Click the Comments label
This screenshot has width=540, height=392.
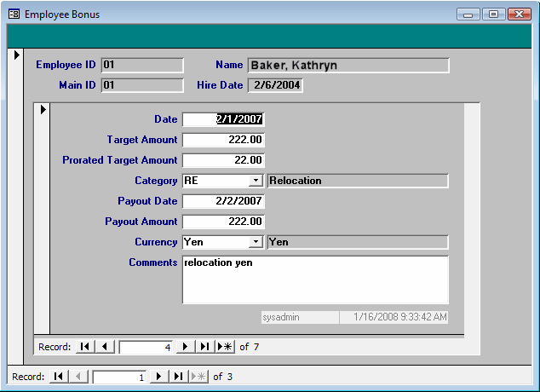153,262
